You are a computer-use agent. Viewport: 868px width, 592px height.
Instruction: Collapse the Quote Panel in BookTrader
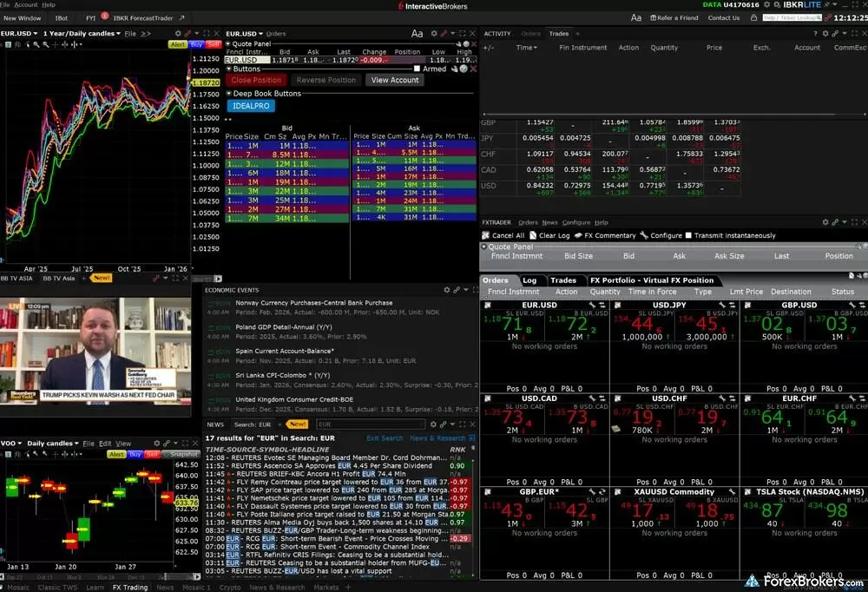[228, 43]
